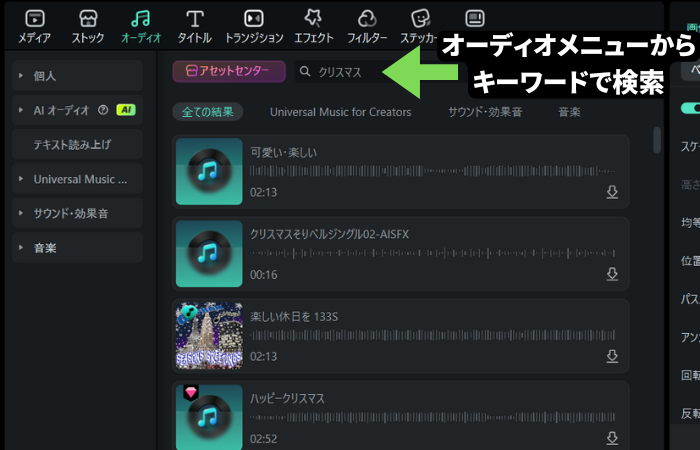Open the フィルター (Filters) tab
The image size is (700, 450).
tap(367, 26)
